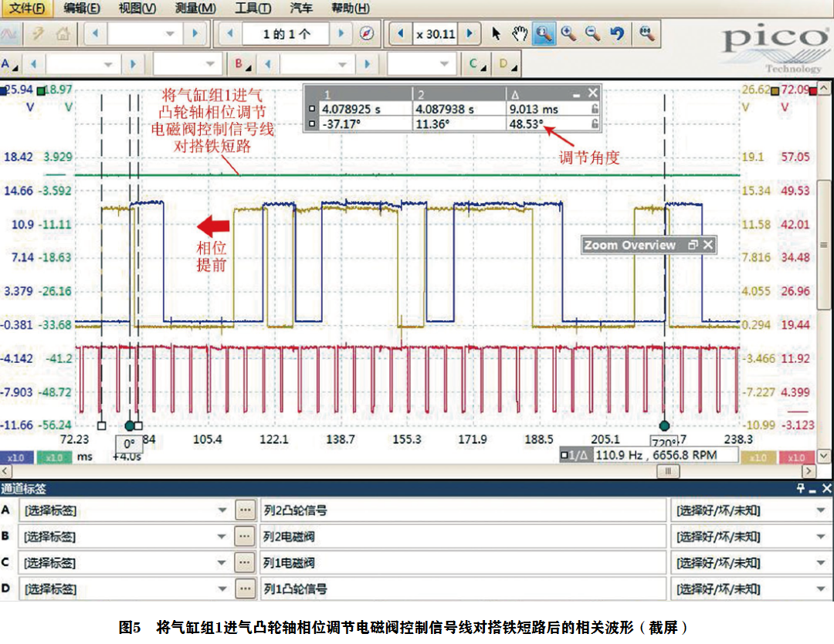Click the ellipsis button in row D
This screenshot has width=834, height=644.
click(245, 588)
